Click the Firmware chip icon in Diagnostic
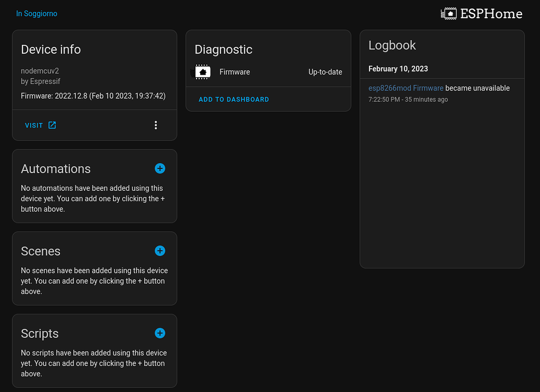Viewport: 540px width, 392px height. 203,72
